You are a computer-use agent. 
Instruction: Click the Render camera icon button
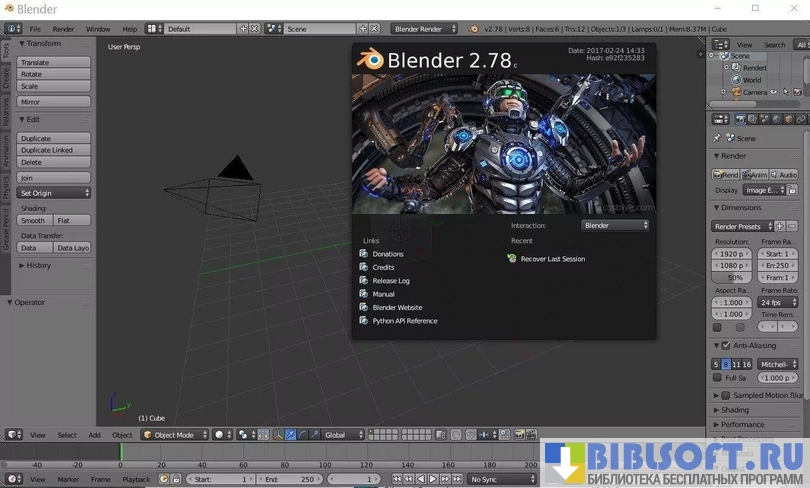coord(725,175)
